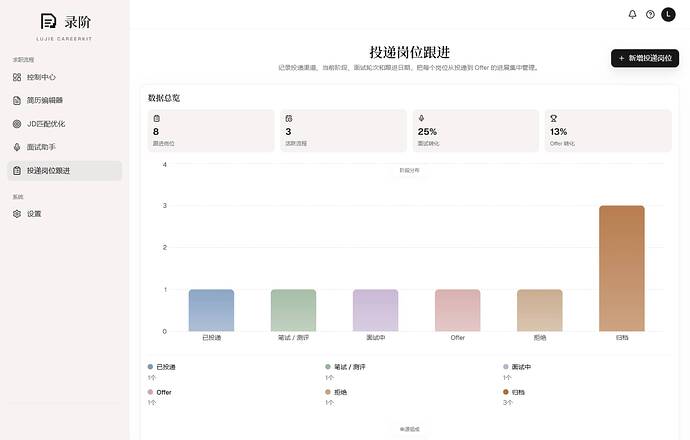
Task: Open 面试助手 in the sidebar
Action: (x=64, y=147)
